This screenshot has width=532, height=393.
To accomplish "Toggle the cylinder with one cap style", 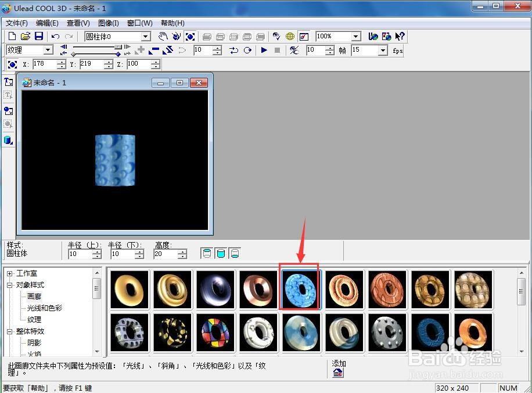I will coord(235,253).
